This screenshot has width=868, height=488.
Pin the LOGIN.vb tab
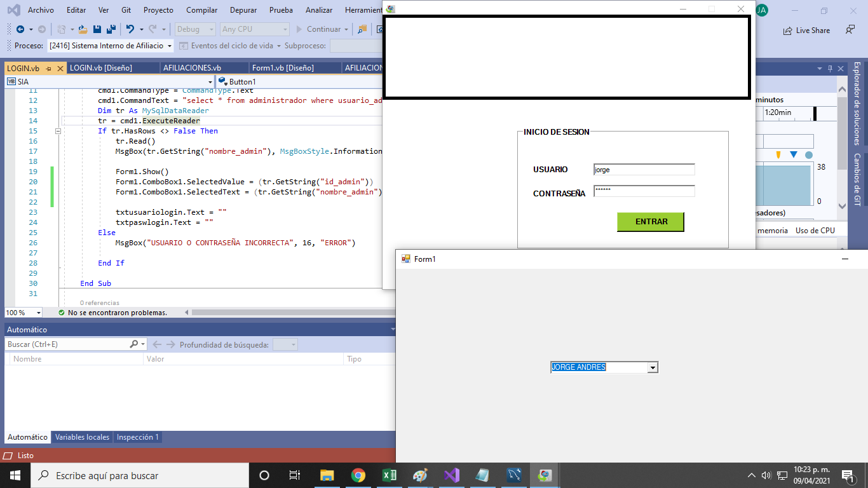[x=49, y=68]
